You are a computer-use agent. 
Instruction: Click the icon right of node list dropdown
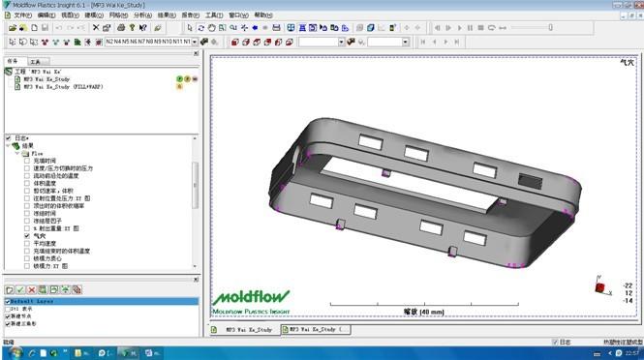coord(204,42)
